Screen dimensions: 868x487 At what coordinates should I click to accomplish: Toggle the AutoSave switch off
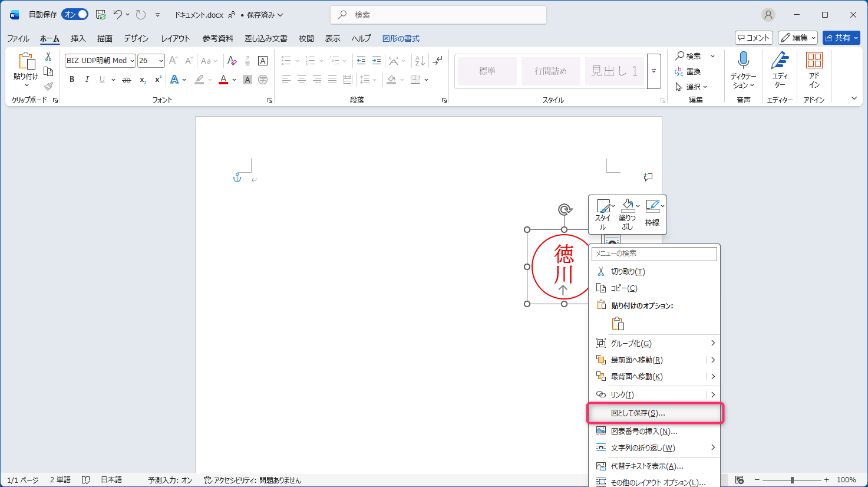pos(75,15)
